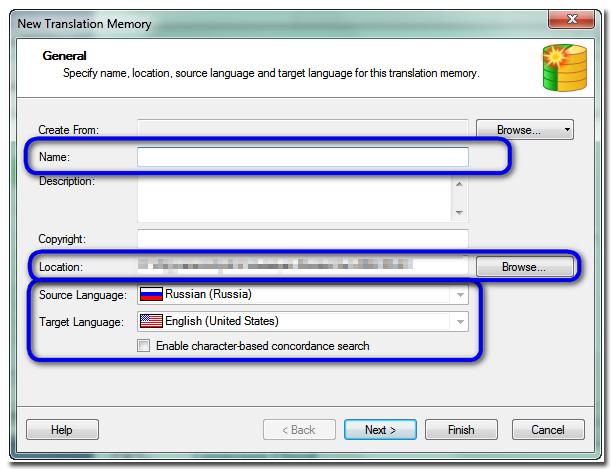Cancel the translation memory wizard

547,430
